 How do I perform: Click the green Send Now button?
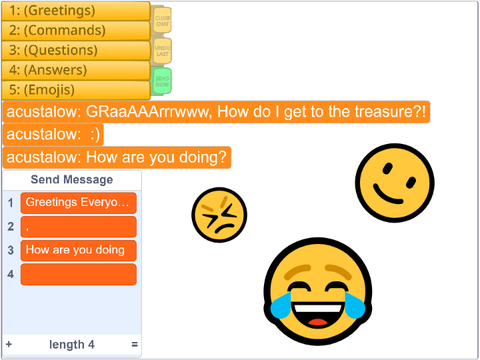pos(162,81)
